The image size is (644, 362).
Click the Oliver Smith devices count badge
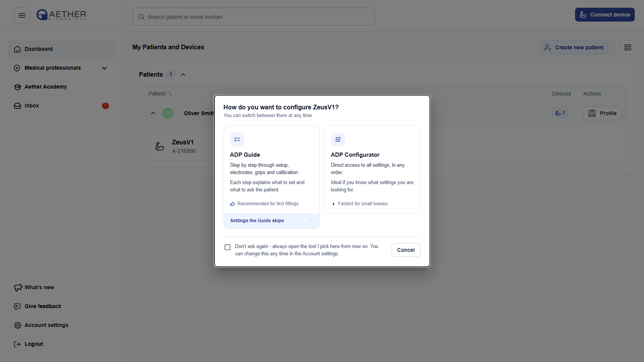pos(560,113)
